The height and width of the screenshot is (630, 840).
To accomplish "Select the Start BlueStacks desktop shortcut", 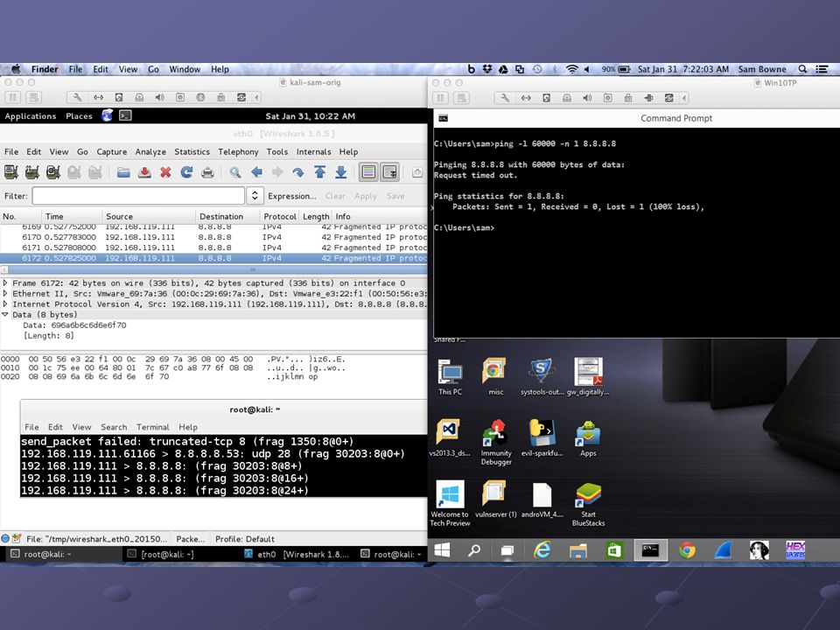I will 588,504.
